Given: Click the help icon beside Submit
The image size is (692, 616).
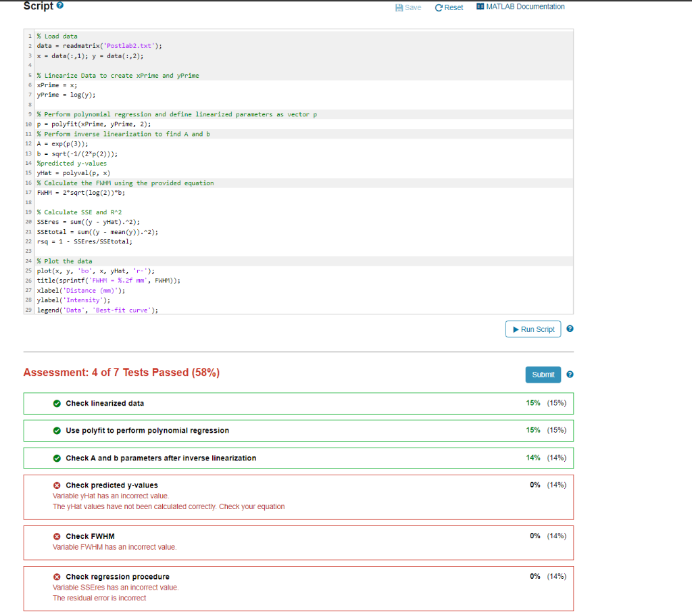Looking at the screenshot, I should click(x=570, y=374).
